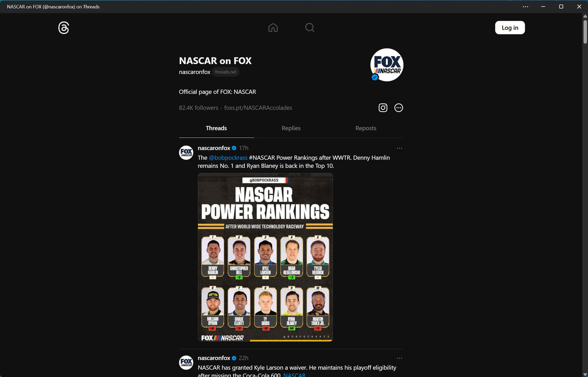The image size is (588, 377).
Task: Click the threads.net badge
Action: [x=226, y=72]
